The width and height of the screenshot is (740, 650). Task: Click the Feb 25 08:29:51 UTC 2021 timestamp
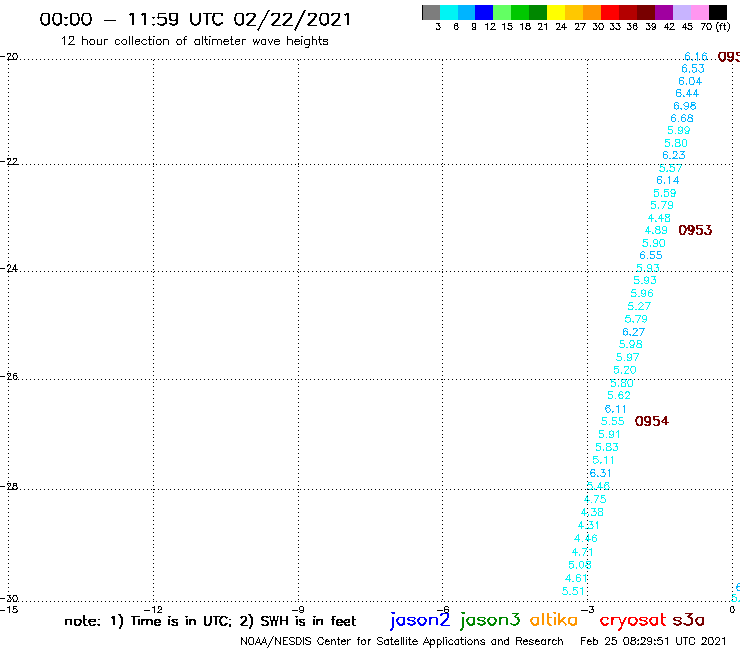(653, 641)
